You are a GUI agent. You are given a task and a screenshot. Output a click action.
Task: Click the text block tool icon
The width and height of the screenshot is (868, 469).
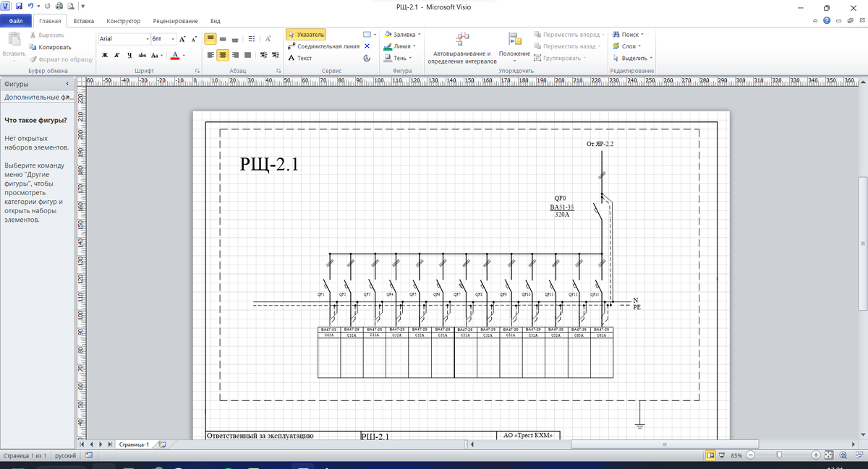point(367,58)
